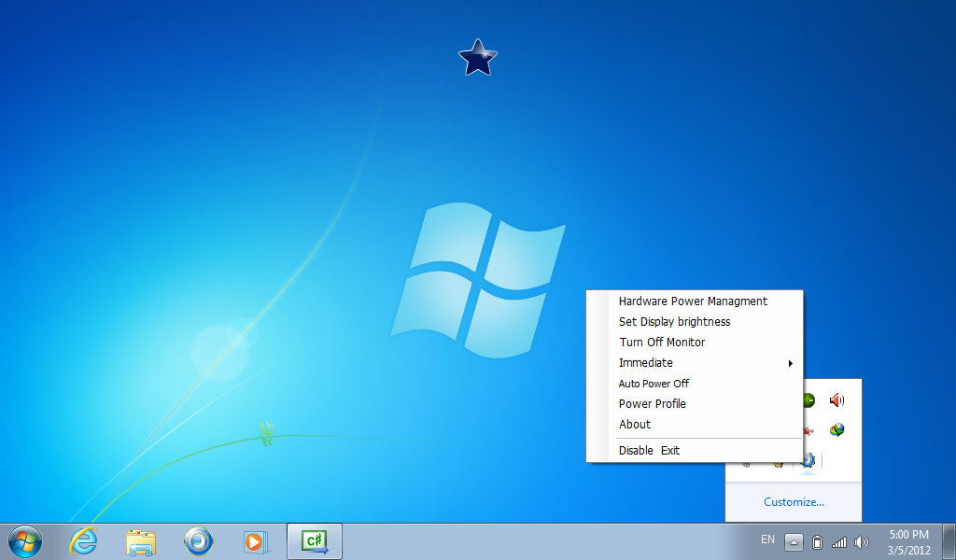Expand the Immediate submenu arrow
This screenshot has width=956, height=560.
(x=790, y=363)
